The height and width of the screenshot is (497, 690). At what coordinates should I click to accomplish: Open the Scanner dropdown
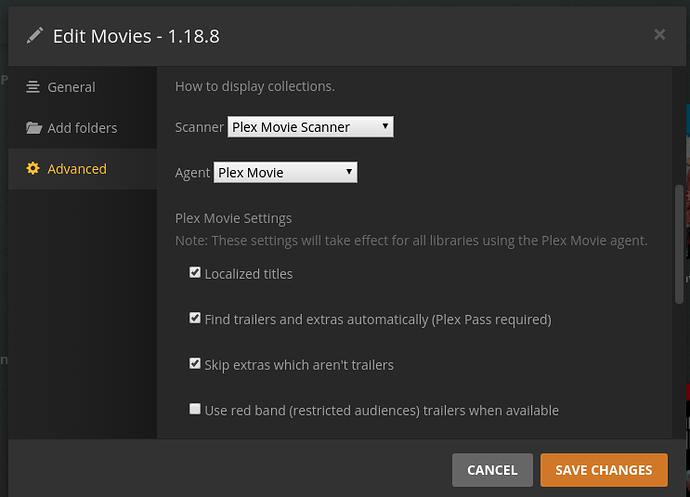coord(310,127)
